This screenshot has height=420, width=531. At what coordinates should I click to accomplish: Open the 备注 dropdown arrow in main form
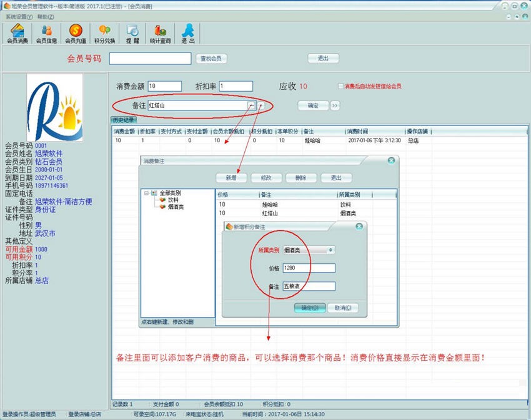251,105
